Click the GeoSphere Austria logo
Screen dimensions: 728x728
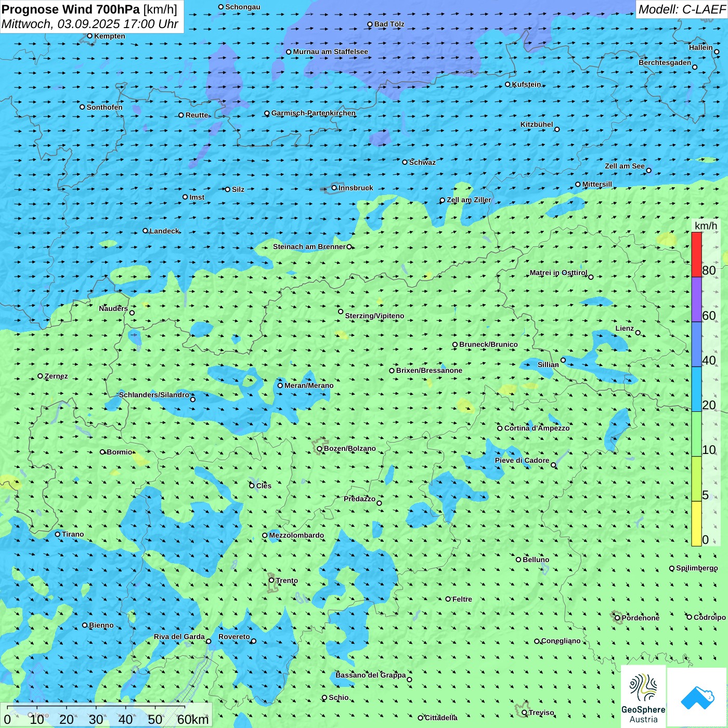pos(643,696)
